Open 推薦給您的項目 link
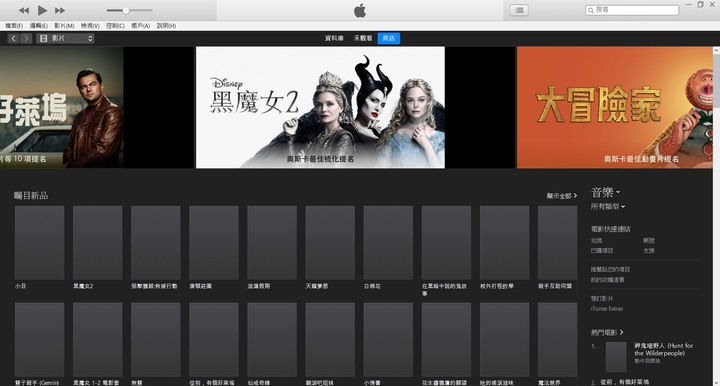 click(x=610, y=269)
